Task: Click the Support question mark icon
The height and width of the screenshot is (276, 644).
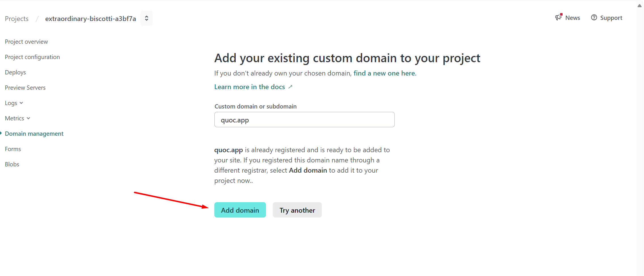Action: [x=594, y=18]
